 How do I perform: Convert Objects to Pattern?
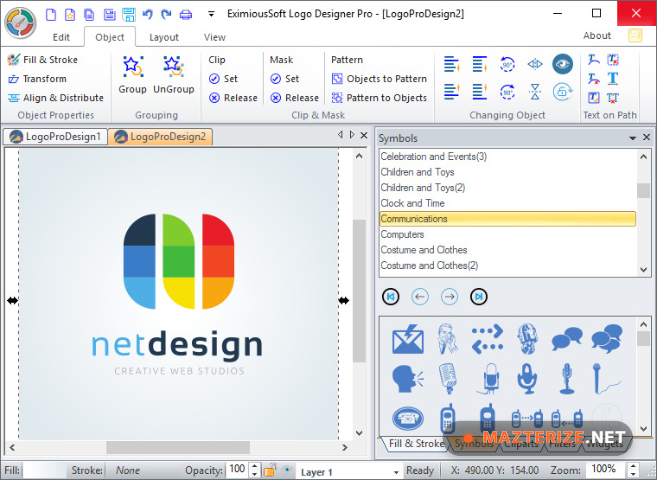(x=379, y=79)
